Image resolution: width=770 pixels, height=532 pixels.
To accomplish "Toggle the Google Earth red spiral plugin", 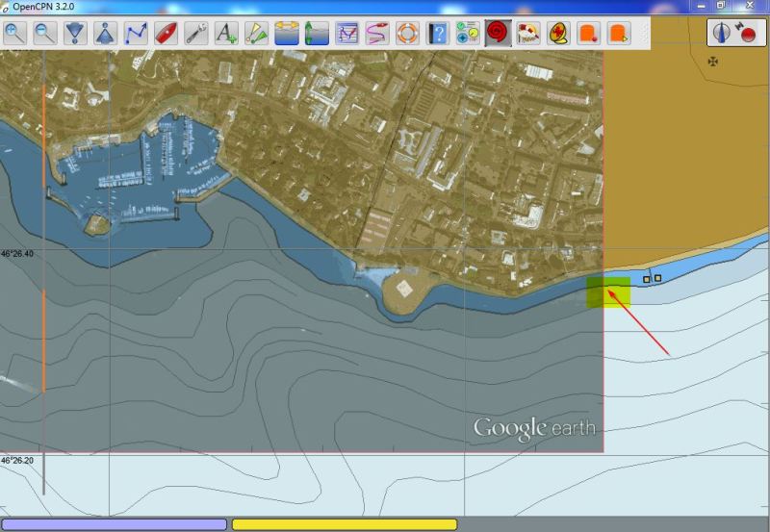I will (498, 34).
